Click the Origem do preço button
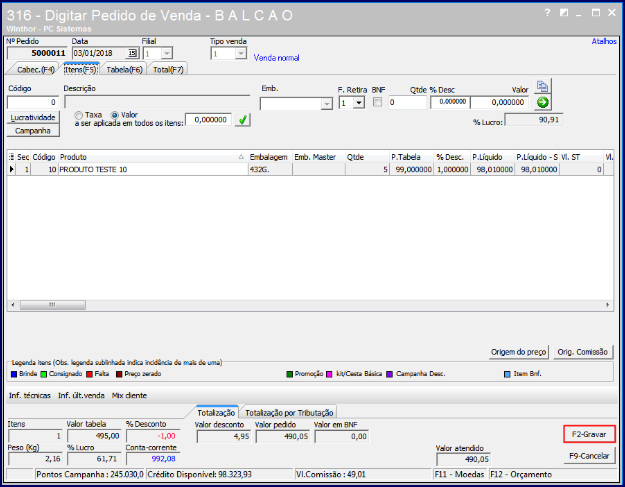This screenshot has height=487, width=625. click(519, 352)
